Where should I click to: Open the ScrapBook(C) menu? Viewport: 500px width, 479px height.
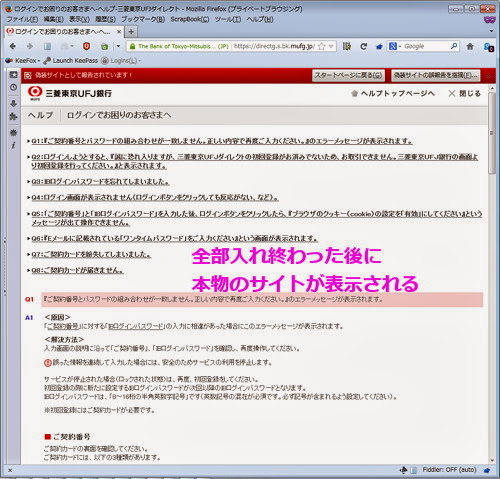pos(190,19)
